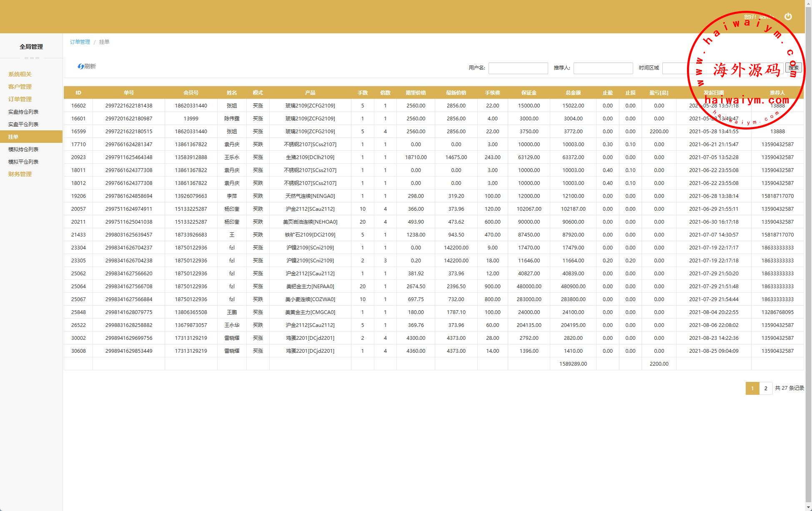Focus the 推荐人 input field

pos(603,68)
